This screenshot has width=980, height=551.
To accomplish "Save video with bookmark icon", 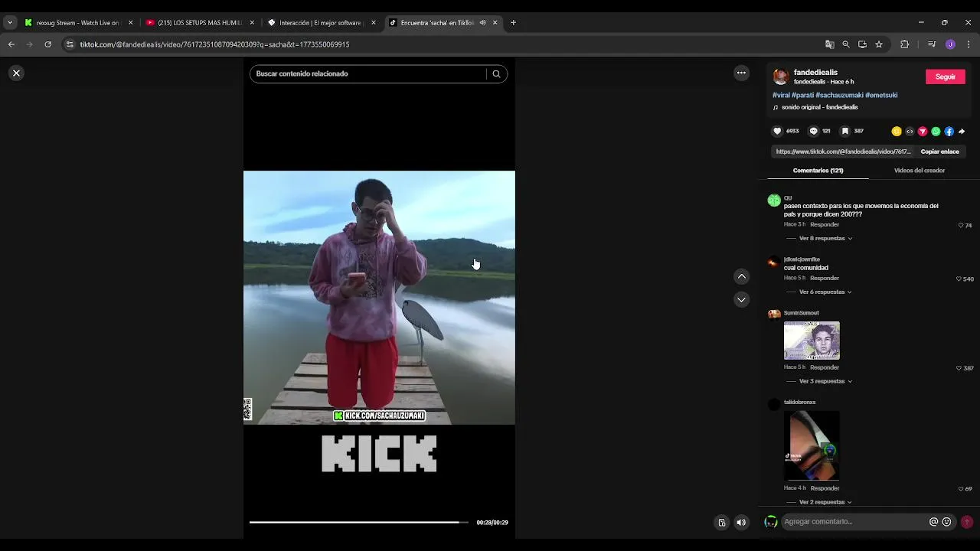I will click(x=844, y=131).
